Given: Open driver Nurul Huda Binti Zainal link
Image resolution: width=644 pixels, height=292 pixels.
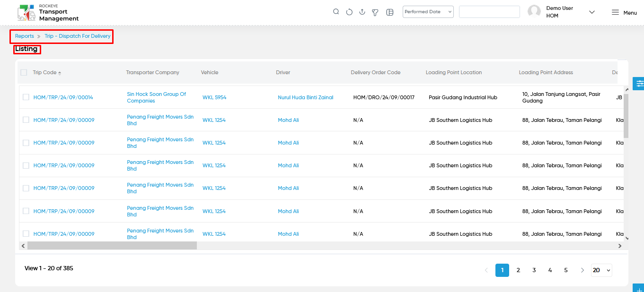Looking at the screenshot, I should click(x=306, y=97).
